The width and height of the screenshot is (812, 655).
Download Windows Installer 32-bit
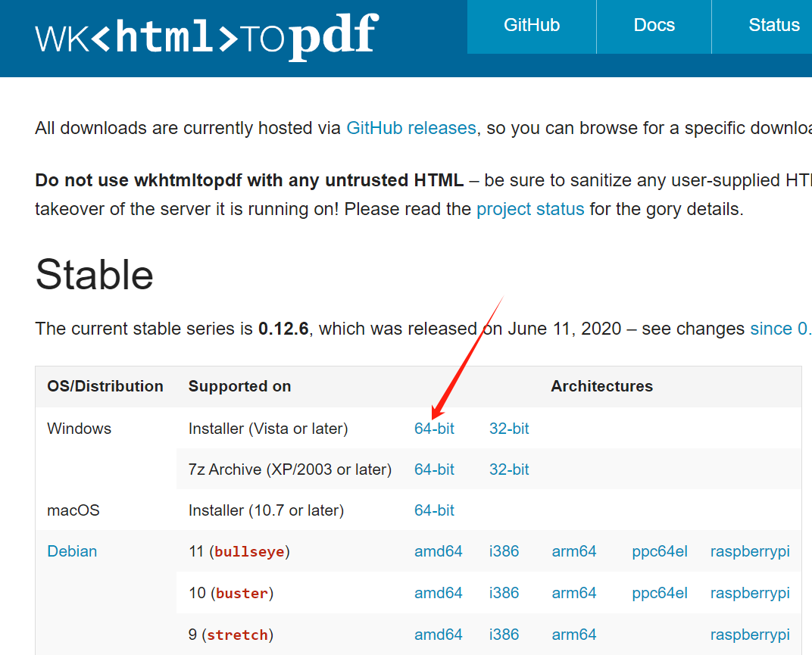(x=509, y=429)
